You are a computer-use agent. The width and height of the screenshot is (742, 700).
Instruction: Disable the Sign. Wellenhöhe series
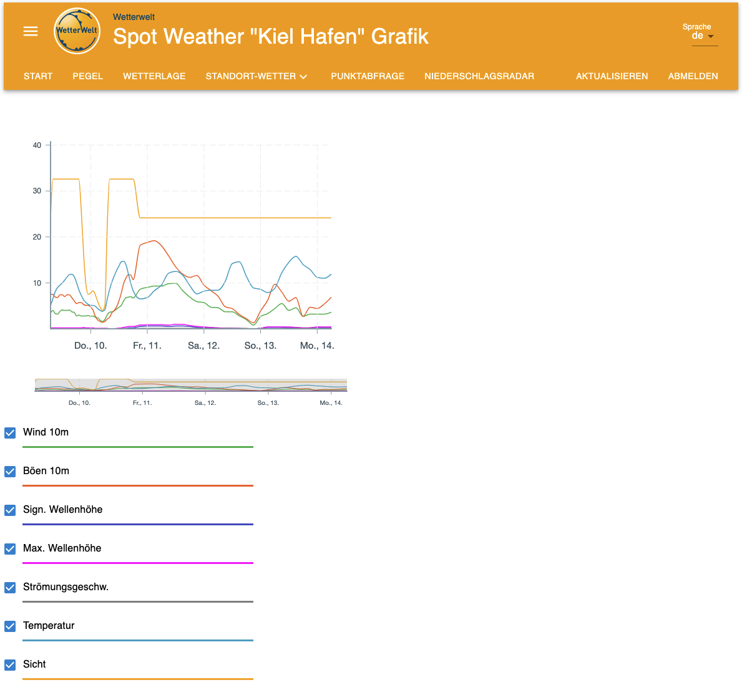point(10,510)
